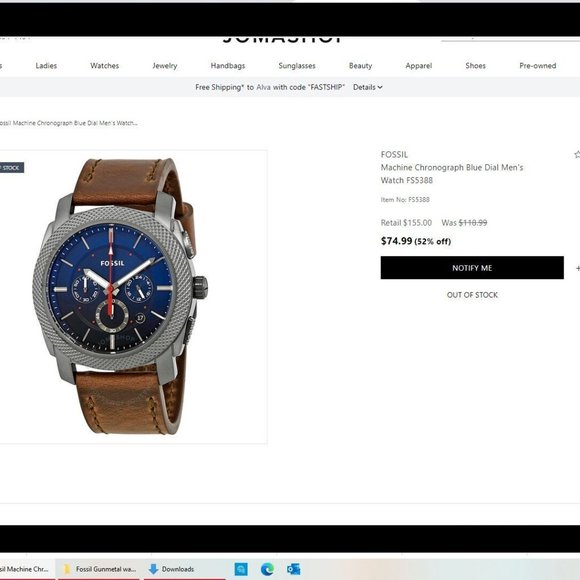
Task: Click the out of stock badge on image
Action: 12,168
